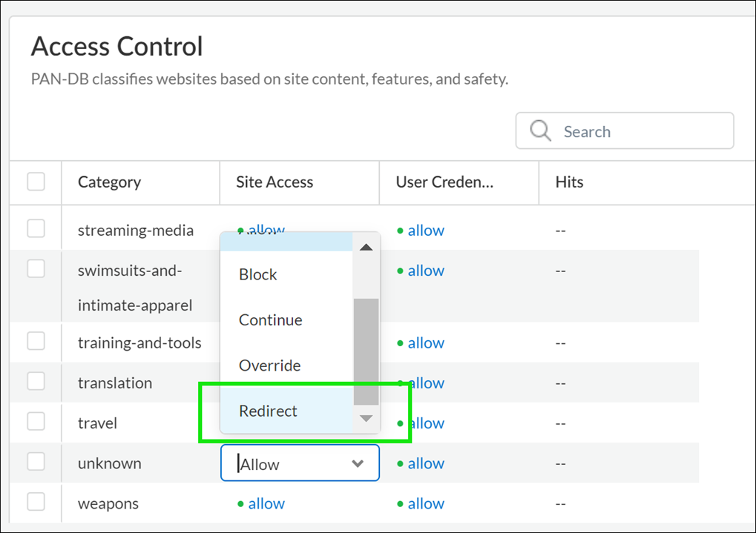Click the Hits value for weapons row
This screenshot has height=533, width=756.
tap(560, 503)
